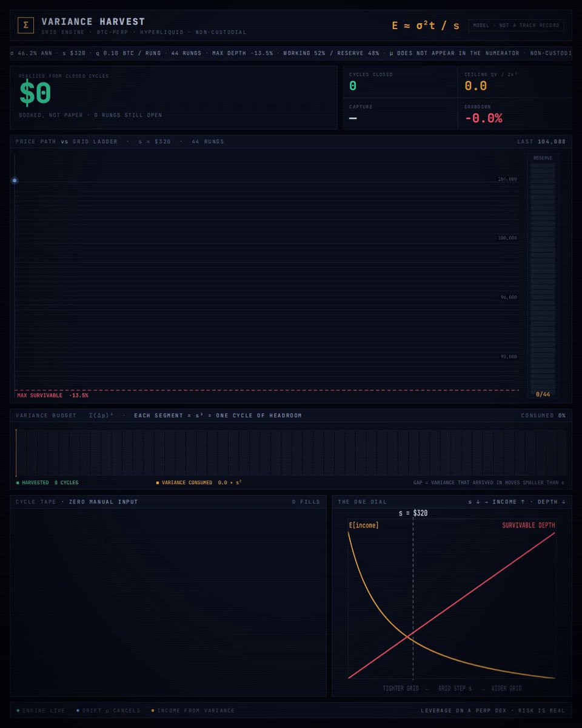The width and height of the screenshot is (582, 728).
Task: Click the 100,000 price axis label
Action: click(x=507, y=238)
